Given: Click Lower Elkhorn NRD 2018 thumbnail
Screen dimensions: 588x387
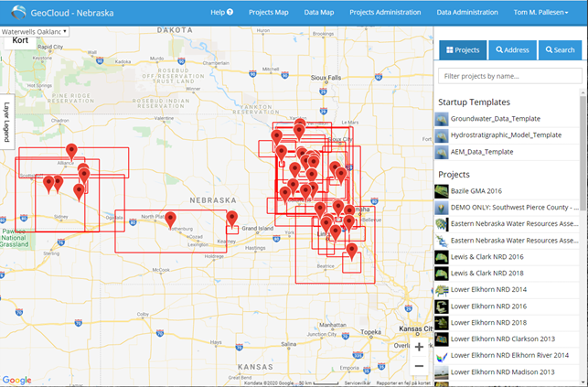Looking at the screenshot, I should coord(442,323).
